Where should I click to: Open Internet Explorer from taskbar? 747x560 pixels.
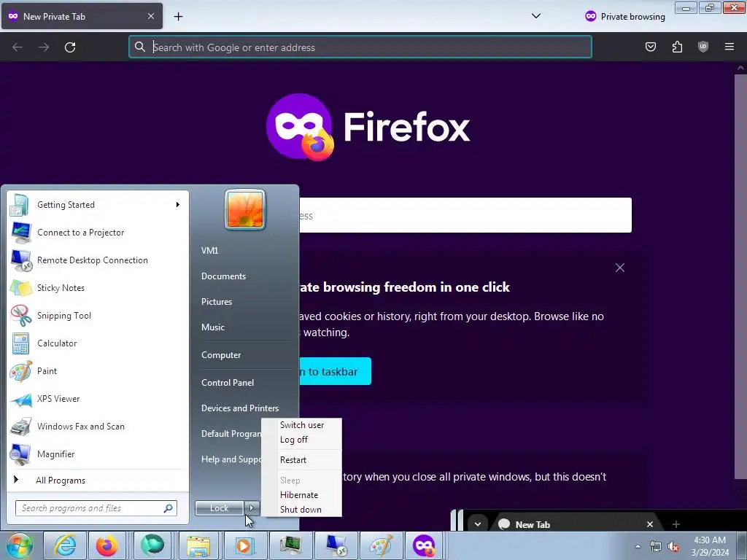(x=64, y=545)
